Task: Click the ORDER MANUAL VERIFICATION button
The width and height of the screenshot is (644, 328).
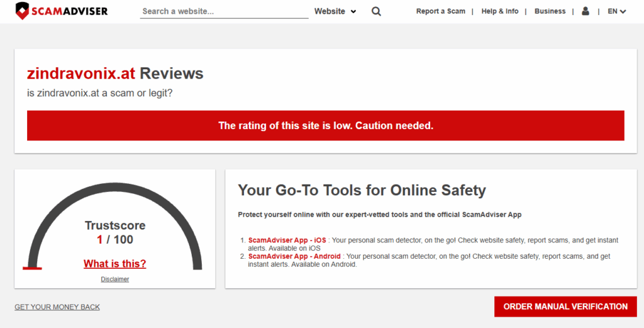Action: click(x=565, y=307)
